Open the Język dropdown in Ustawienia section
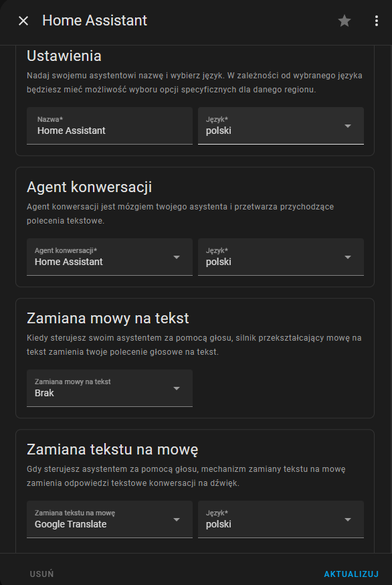Image resolution: width=392 pixels, height=585 pixels. coord(281,126)
